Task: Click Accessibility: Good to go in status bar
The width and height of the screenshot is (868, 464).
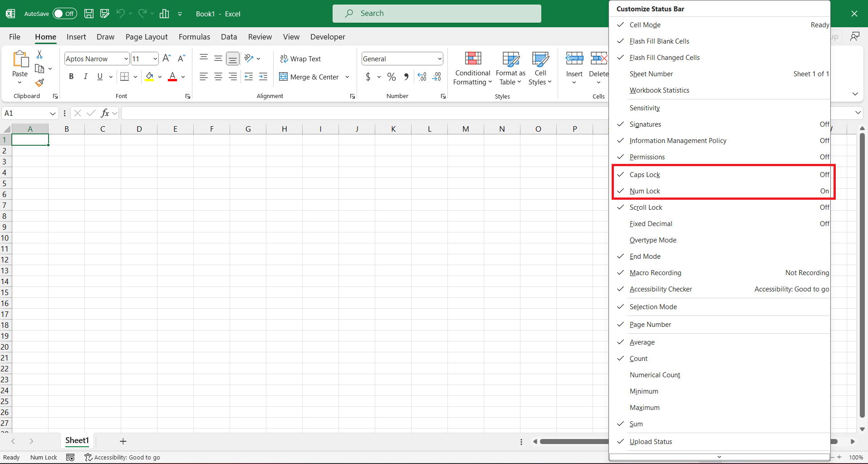Action: coord(123,457)
